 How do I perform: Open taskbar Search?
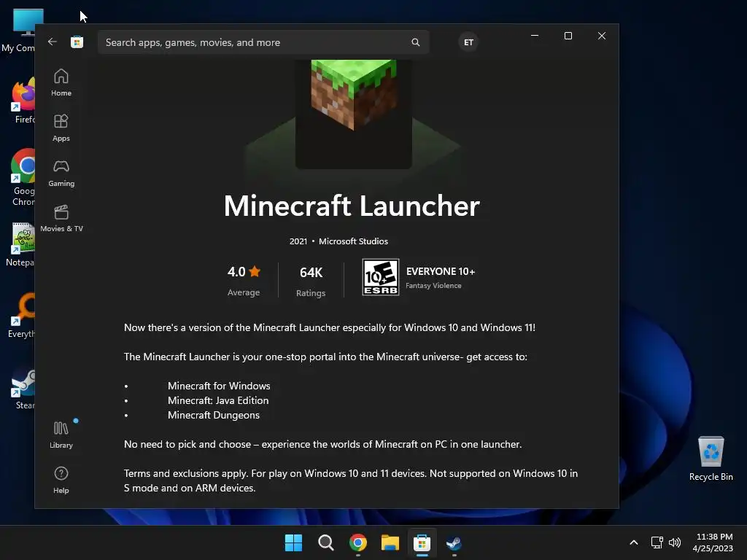[326, 542]
